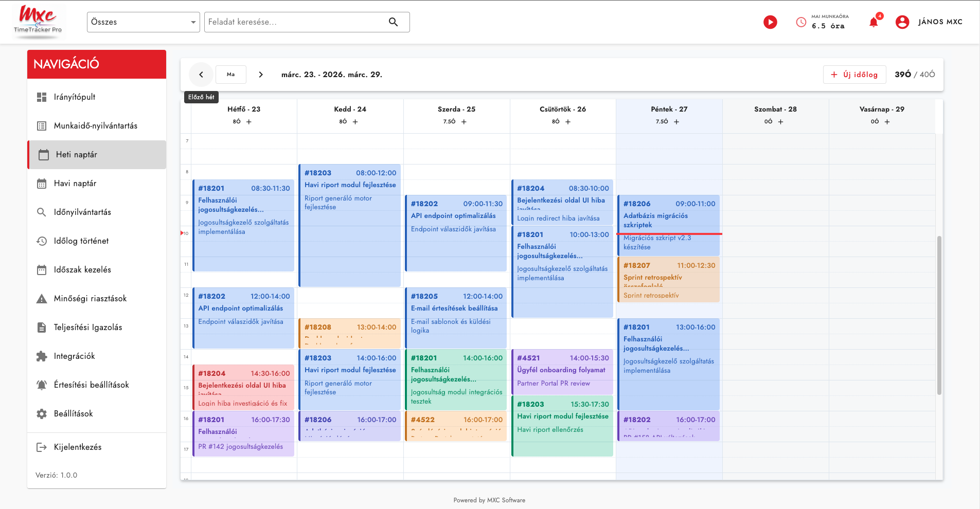Click the red timer play button

[770, 22]
